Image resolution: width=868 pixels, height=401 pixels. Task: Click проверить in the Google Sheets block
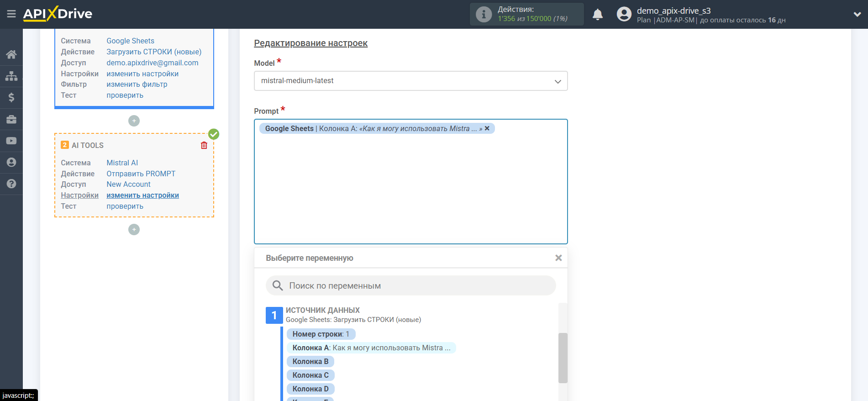coord(125,95)
